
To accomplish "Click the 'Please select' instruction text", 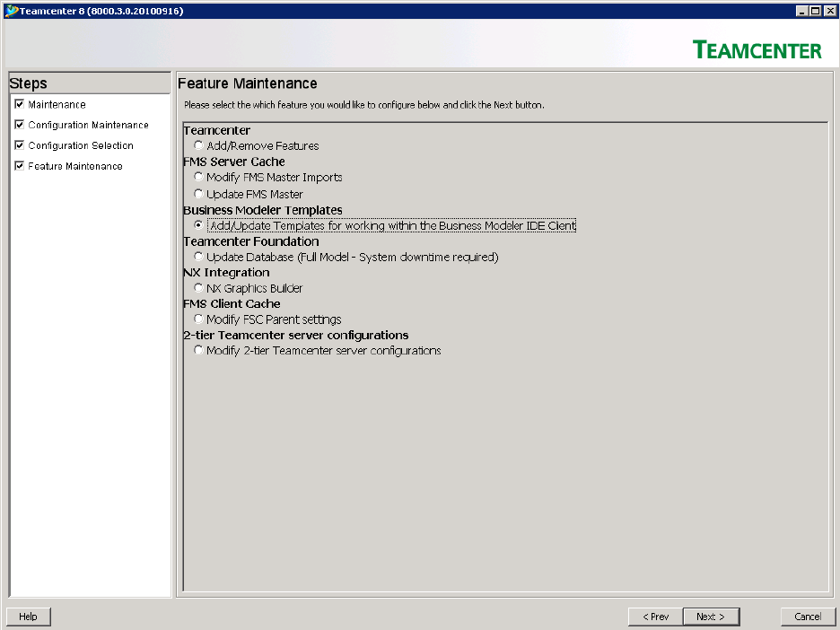I will [364, 105].
